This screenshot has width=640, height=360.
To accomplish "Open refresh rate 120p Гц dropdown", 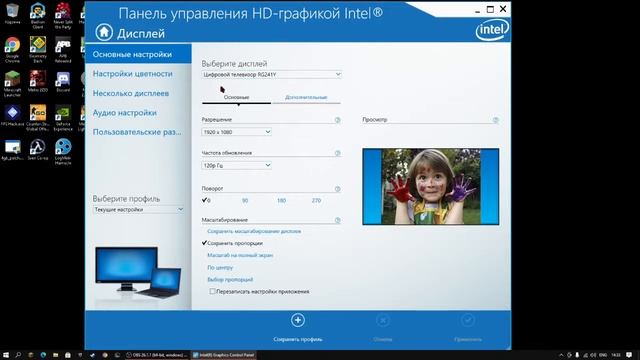I will click(237, 165).
